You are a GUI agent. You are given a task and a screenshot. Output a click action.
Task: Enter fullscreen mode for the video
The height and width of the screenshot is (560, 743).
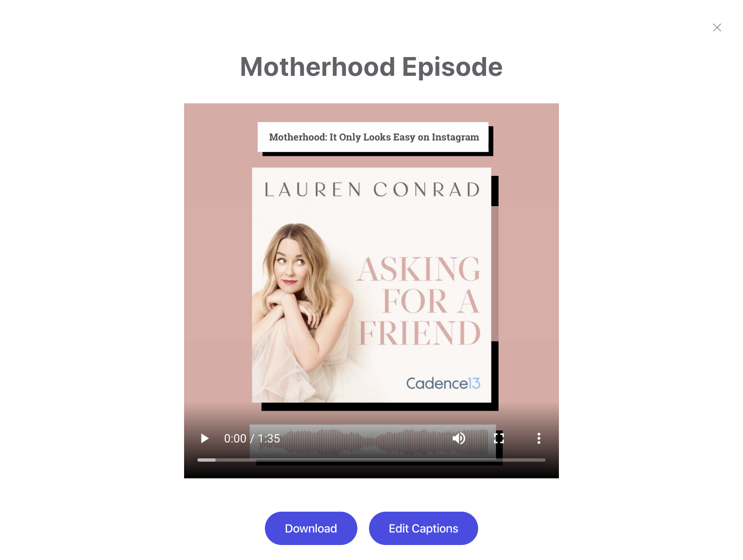[x=499, y=438]
